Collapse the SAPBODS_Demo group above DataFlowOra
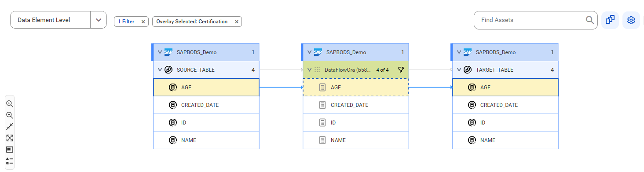This screenshot has height=172, width=644. coord(310,52)
